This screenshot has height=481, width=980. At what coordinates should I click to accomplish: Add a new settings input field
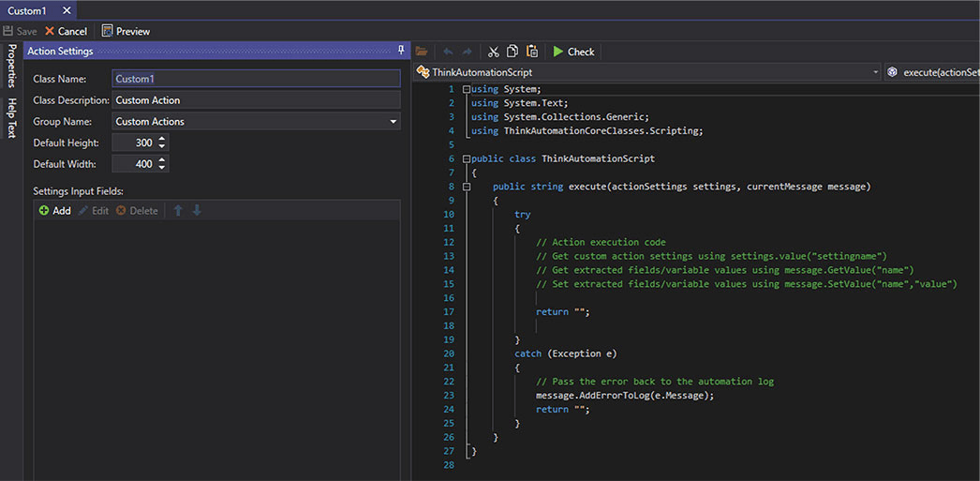click(54, 211)
